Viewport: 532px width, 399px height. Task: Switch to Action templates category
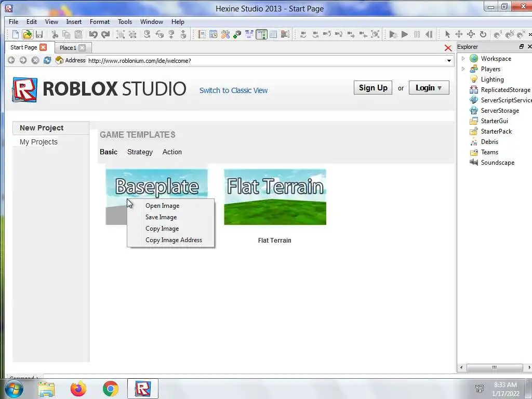[x=172, y=152]
